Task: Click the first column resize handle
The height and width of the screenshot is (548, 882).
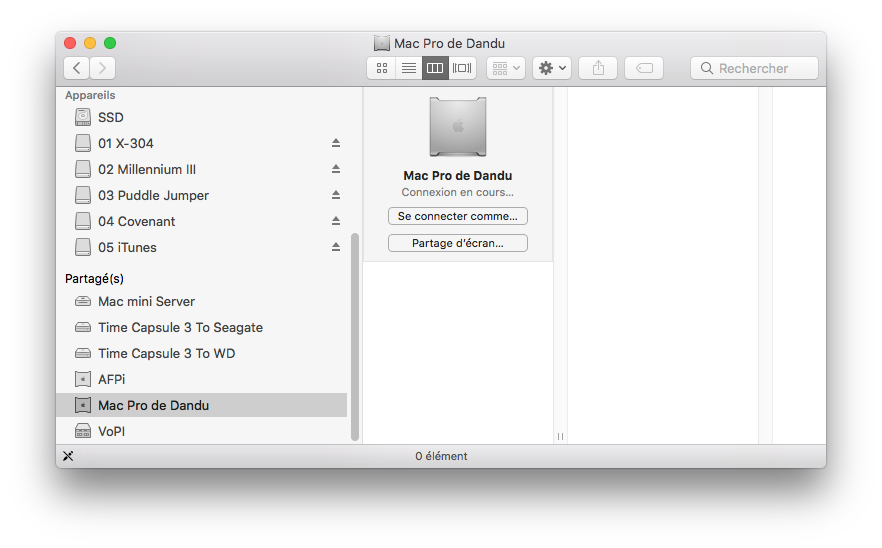Action: 560,436
